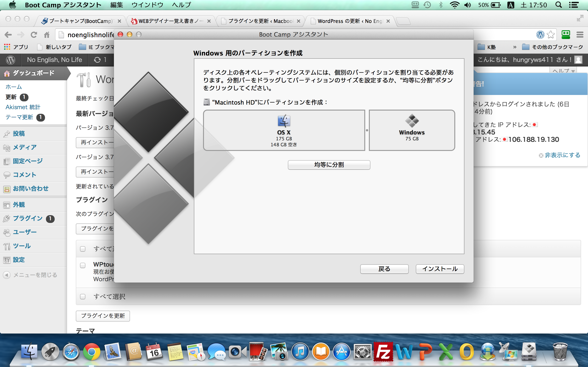Image resolution: width=588 pixels, height=367 pixels.
Task: Open the Chrome hamburger menu
Action: click(x=580, y=35)
